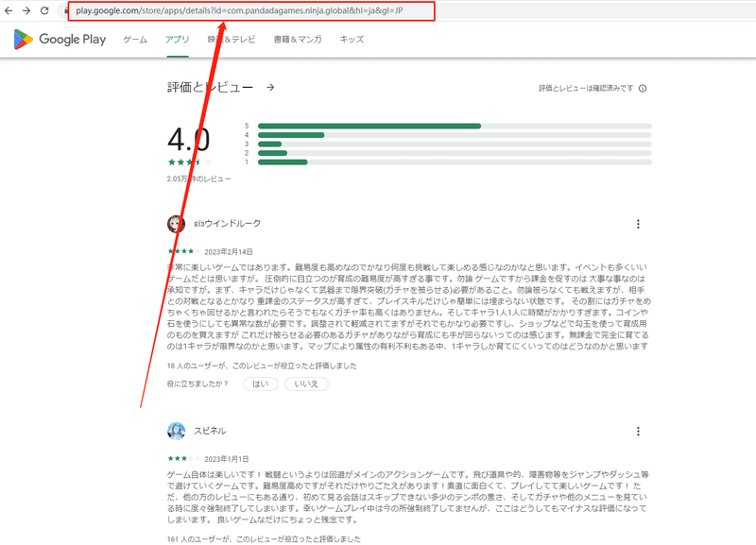756x545 pixels.
Task: Open the 映画＆テレビ tab
Action: tap(232, 40)
